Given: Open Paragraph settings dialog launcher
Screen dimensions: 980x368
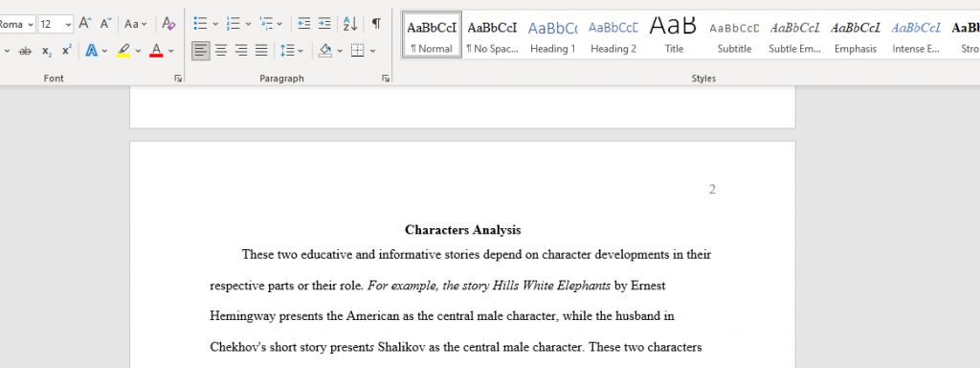Looking at the screenshot, I should click(386, 79).
